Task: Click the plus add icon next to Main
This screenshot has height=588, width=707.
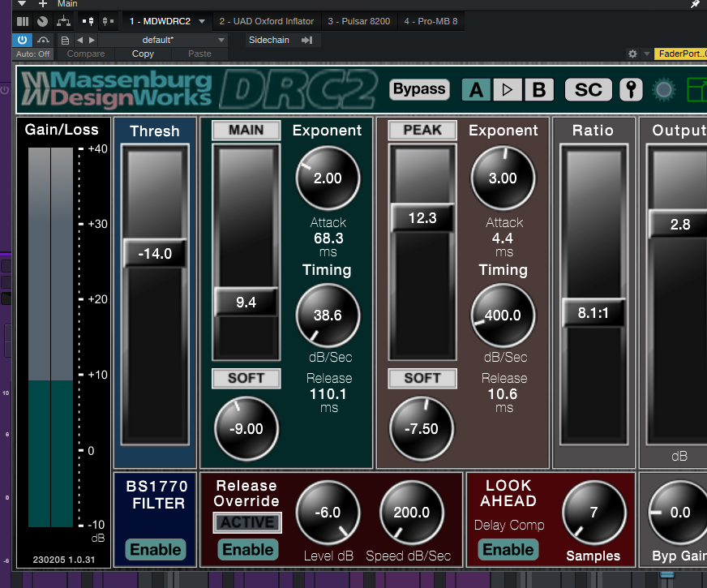Action: coord(43,3)
